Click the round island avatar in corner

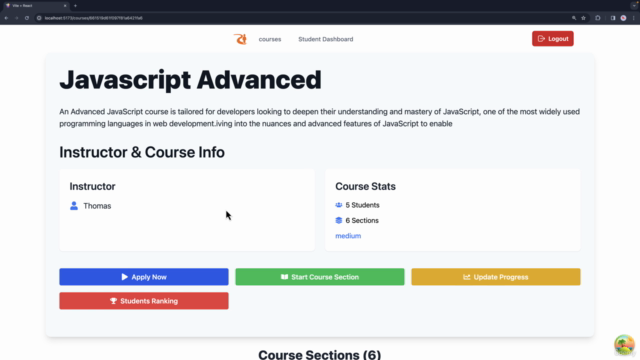pyautogui.click(x=624, y=345)
